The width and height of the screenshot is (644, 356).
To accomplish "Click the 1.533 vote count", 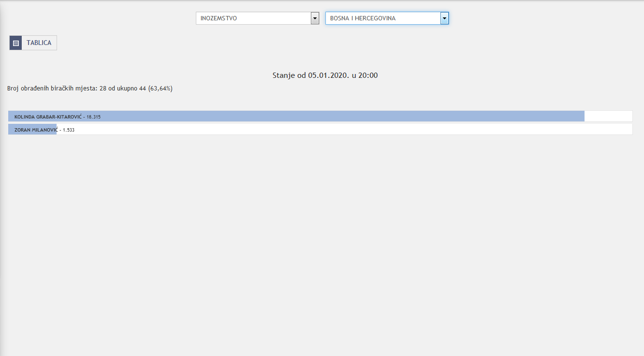I will click(69, 130).
